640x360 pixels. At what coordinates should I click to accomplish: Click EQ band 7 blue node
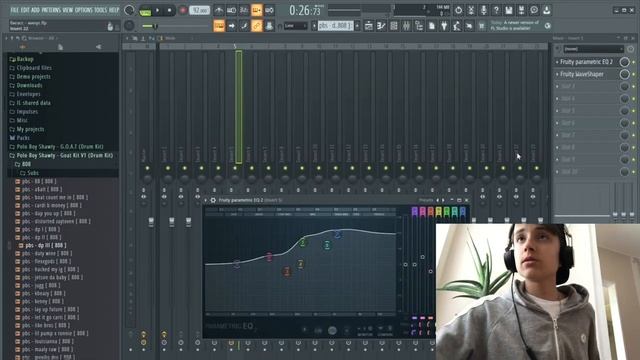338,234
